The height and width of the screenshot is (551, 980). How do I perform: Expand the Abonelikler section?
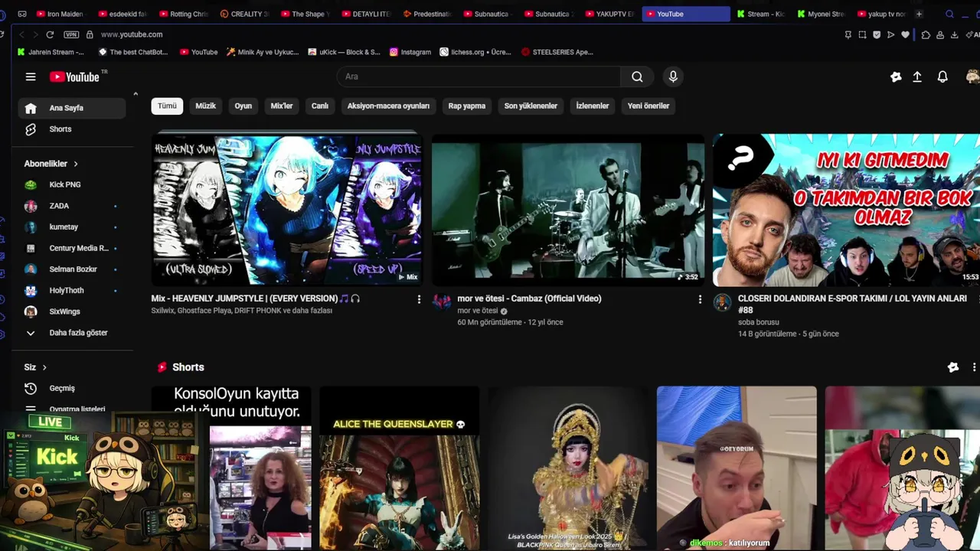tap(51, 164)
